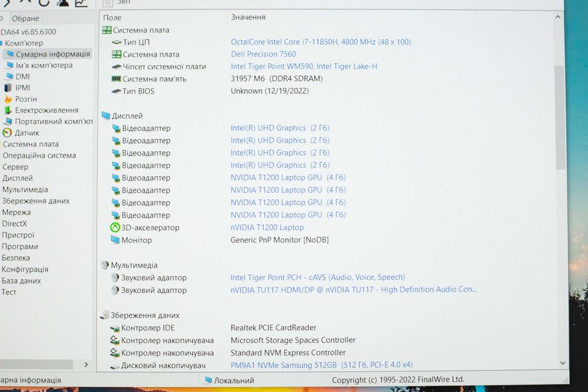Open Дисплей in the left tree

[x=17, y=178]
